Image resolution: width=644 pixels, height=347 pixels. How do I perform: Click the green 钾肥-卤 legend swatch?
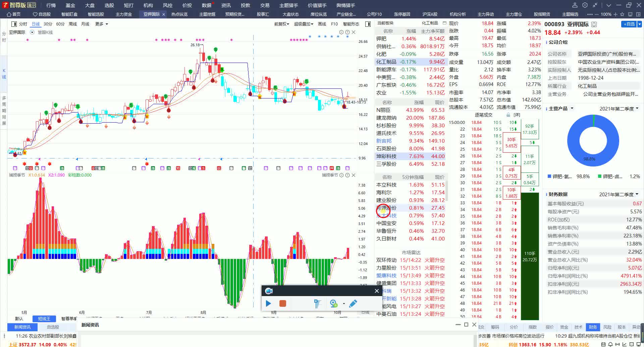pyautogui.click(x=600, y=177)
